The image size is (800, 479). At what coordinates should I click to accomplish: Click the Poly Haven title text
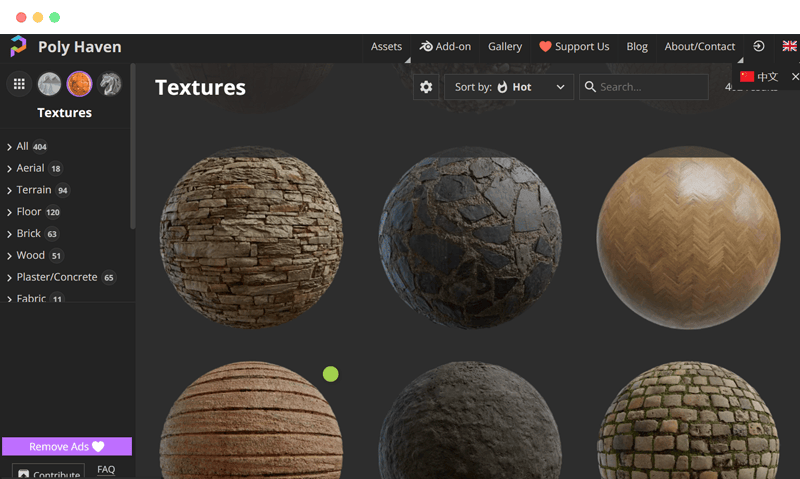pos(80,47)
